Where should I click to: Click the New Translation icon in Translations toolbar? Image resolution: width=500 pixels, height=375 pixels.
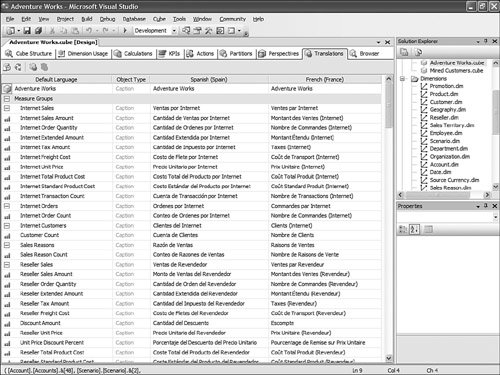[7, 67]
